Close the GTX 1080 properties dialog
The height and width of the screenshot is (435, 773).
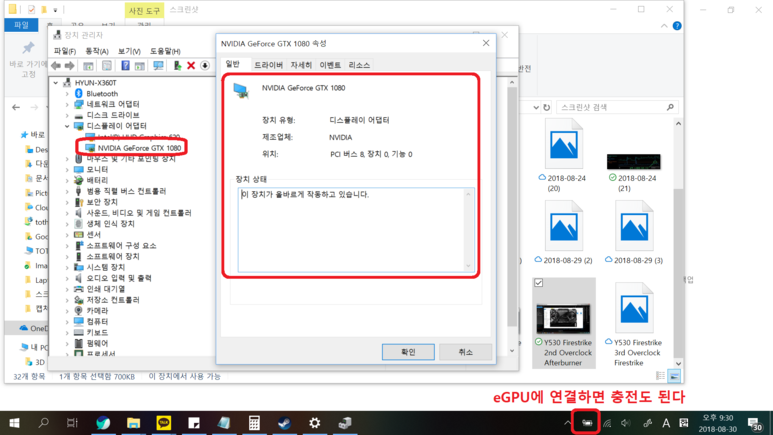[486, 43]
